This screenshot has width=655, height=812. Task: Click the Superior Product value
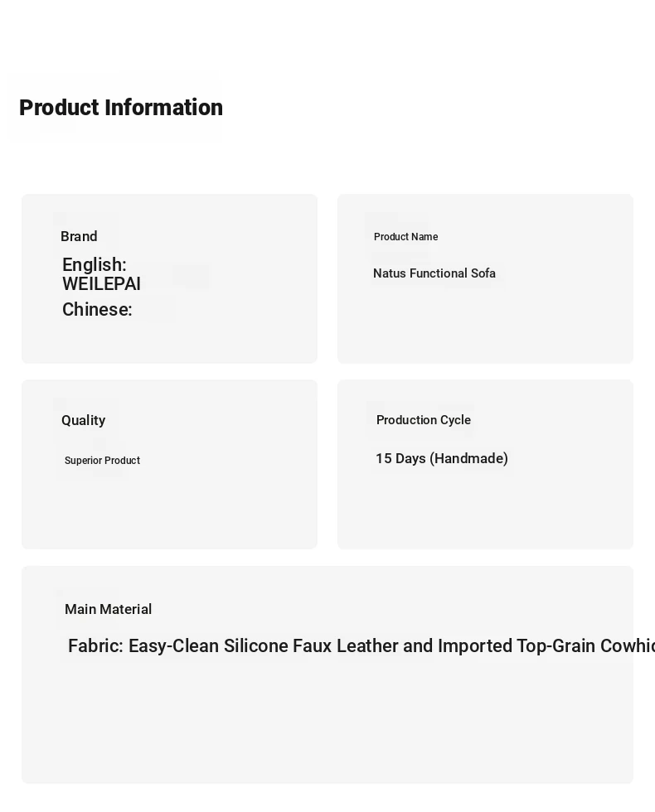[102, 461]
